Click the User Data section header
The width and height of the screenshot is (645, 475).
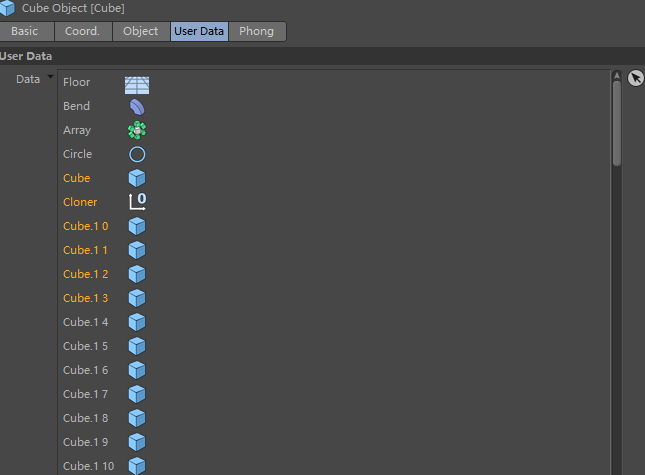pos(27,56)
